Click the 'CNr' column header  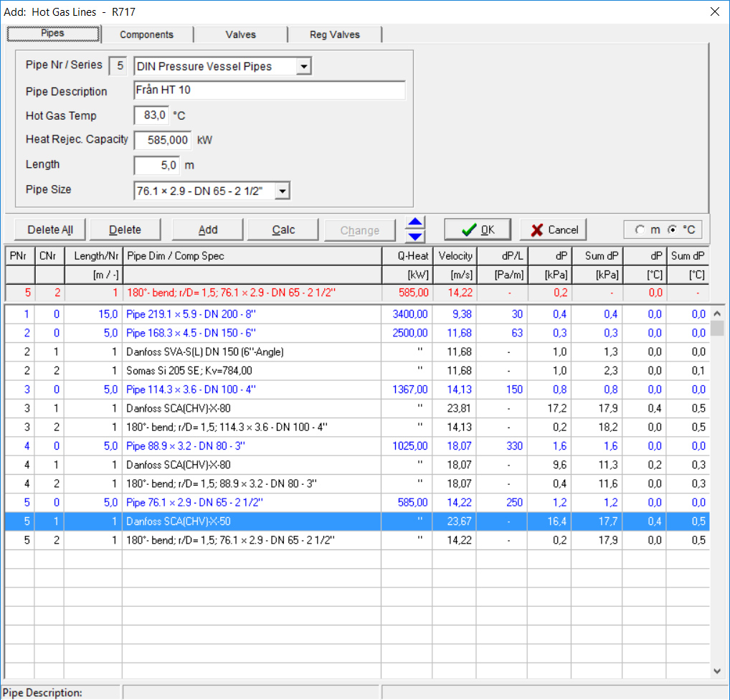pyautogui.click(x=49, y=256)
